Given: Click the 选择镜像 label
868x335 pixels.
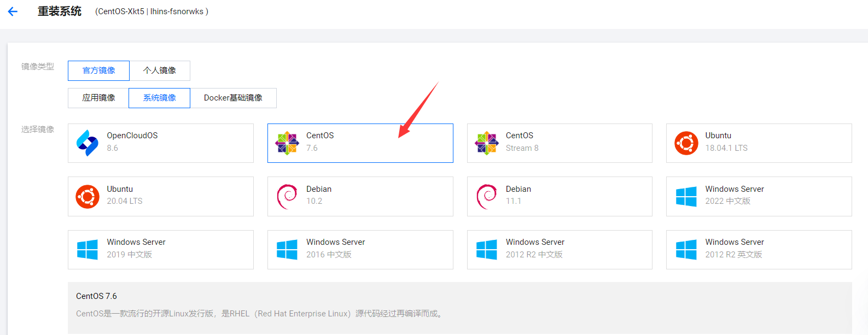Looking at the screenshot, I should [38, 130].
